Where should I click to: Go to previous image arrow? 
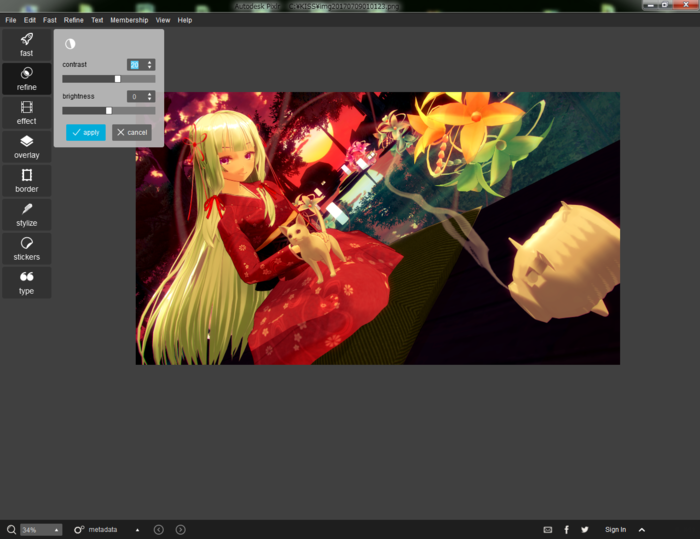[158, 530]
